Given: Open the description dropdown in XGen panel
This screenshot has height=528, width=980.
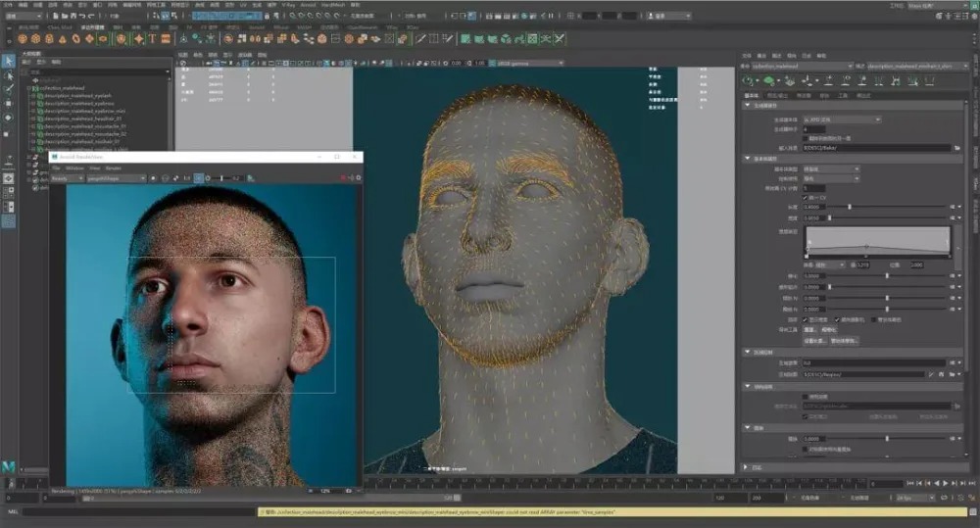Looking at the screenshot, I should pyautogui.click(x=917, y=67).
